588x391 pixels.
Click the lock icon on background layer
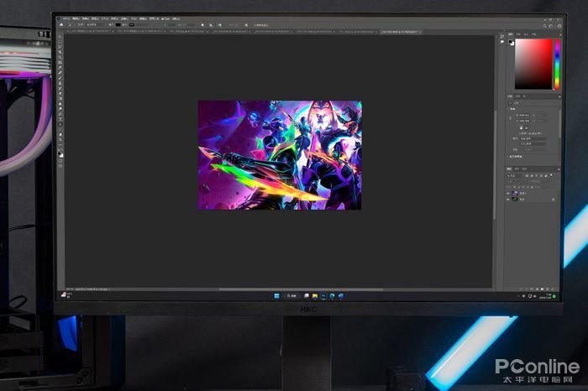click(553, 200)
